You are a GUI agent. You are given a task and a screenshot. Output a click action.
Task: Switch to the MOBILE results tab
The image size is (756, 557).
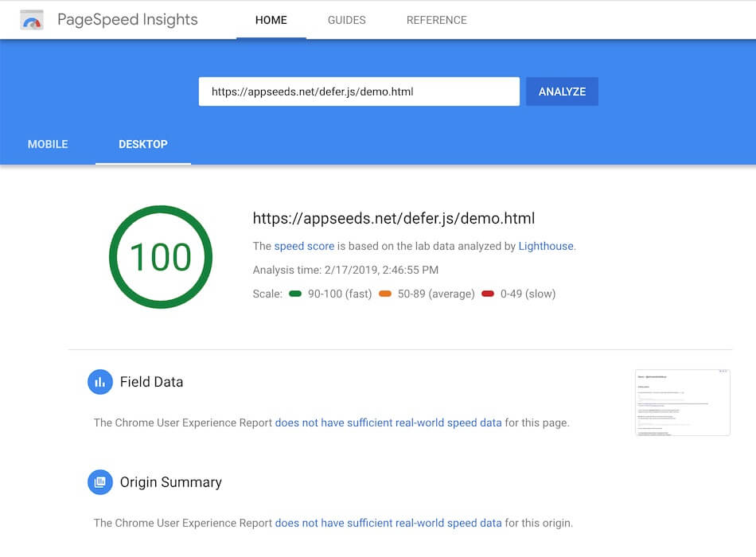pos(48,144)
